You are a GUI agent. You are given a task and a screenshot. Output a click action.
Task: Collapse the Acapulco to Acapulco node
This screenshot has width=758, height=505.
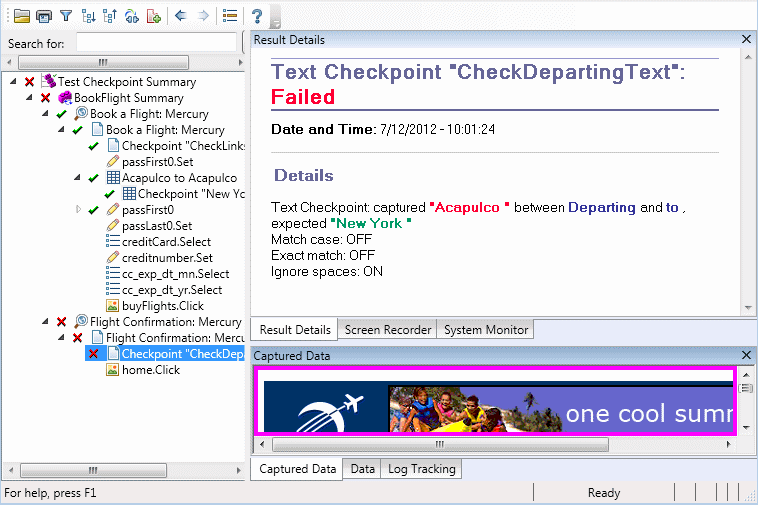coord(78,178)
